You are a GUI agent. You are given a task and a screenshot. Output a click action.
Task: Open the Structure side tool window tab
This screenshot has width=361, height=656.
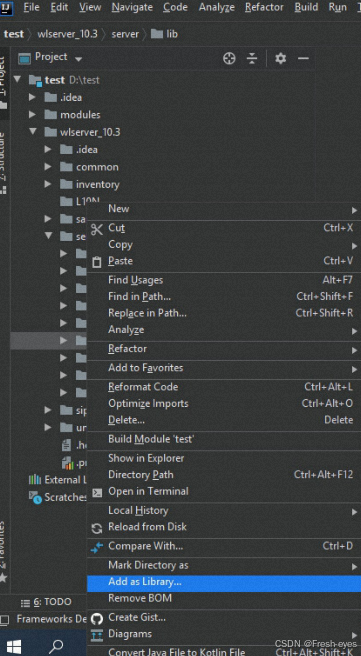coord(3,163)
